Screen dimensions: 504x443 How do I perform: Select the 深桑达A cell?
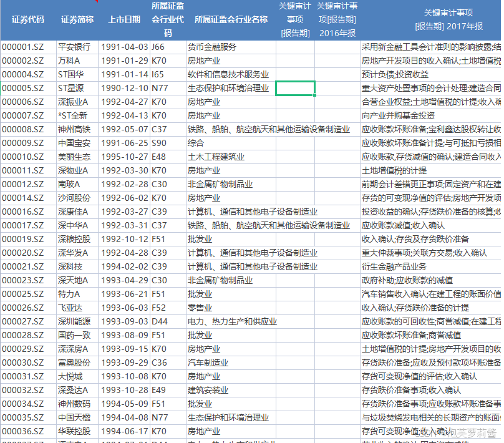pyautogui.click(x=77, y=390)
